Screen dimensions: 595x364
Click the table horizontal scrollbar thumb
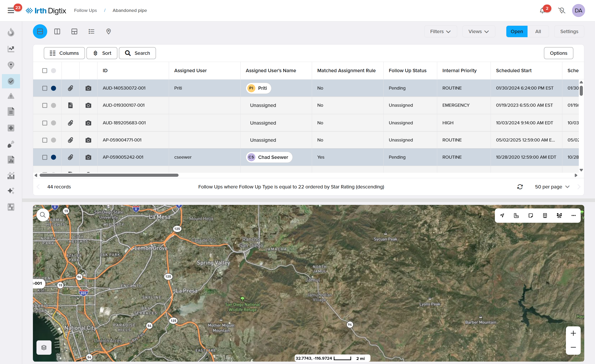[x=109, y=175]
